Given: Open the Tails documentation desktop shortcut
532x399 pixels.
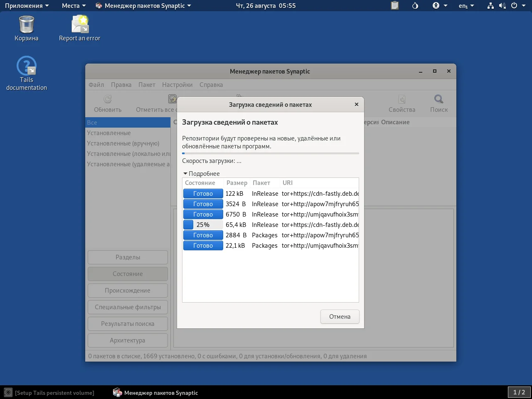Looking at the screenshot, I should click(x=26, y=66).
